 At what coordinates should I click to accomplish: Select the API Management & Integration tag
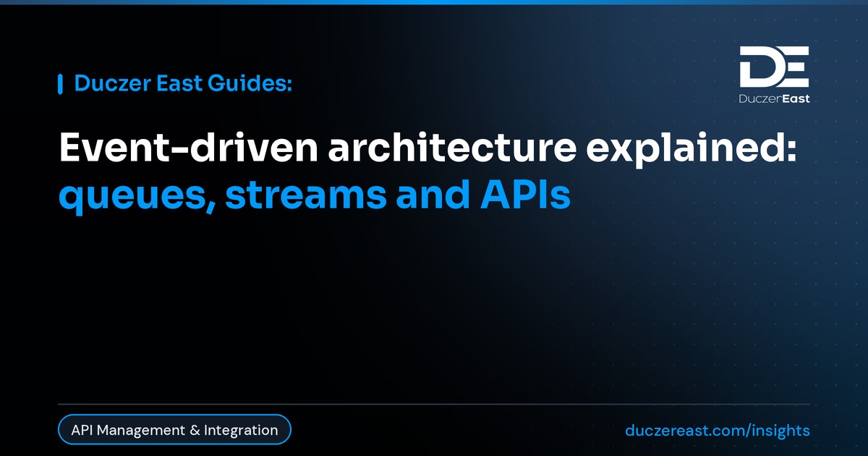click(174, 430)
